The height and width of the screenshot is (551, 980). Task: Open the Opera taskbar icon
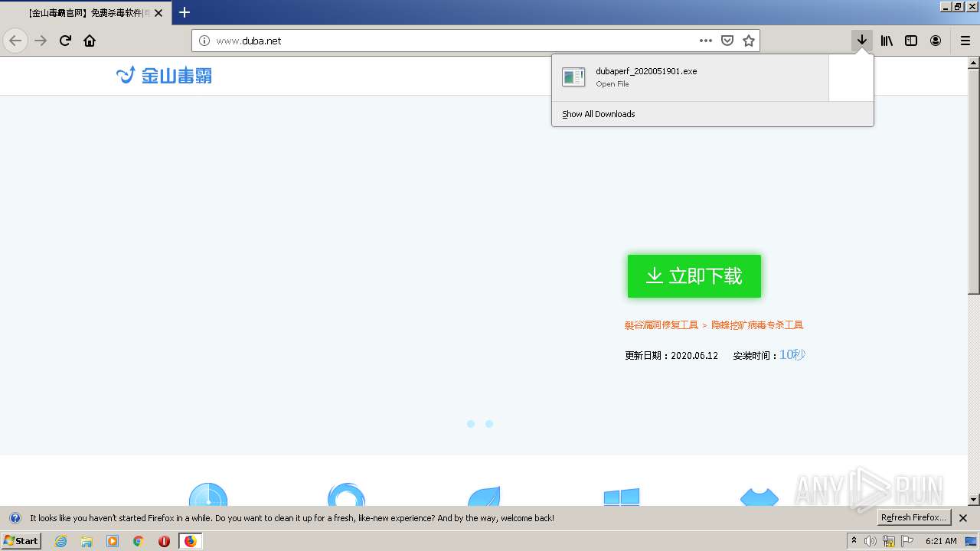(164, 541)
